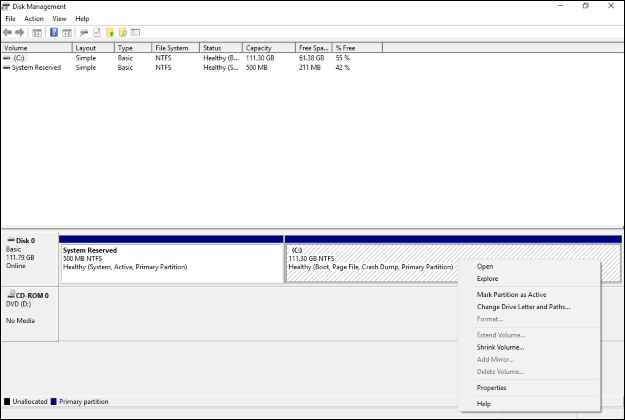Click greyed Extend Volume entry
This screenshot has width=625, height=420.
pyautogui.click(x=529, y=335)
